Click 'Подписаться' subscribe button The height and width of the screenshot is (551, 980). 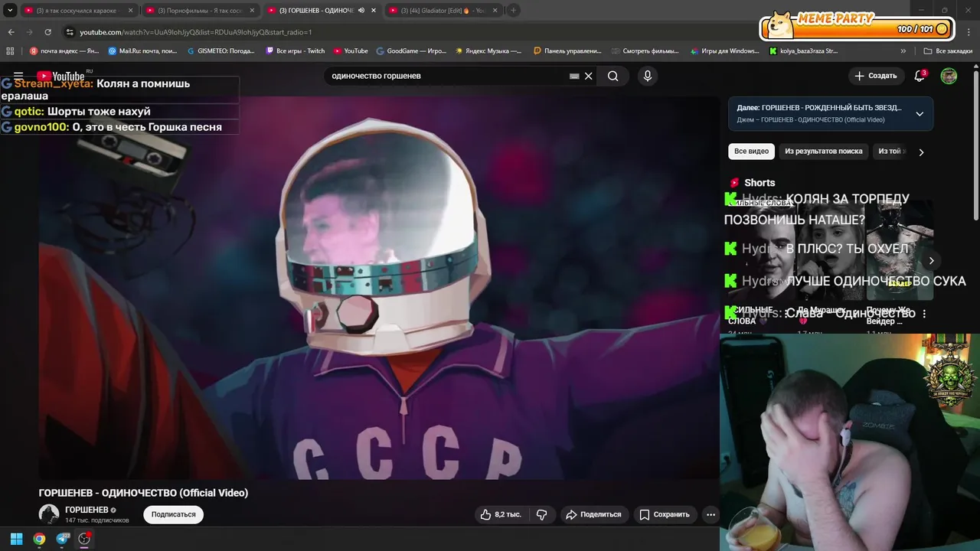coord(173,514)
